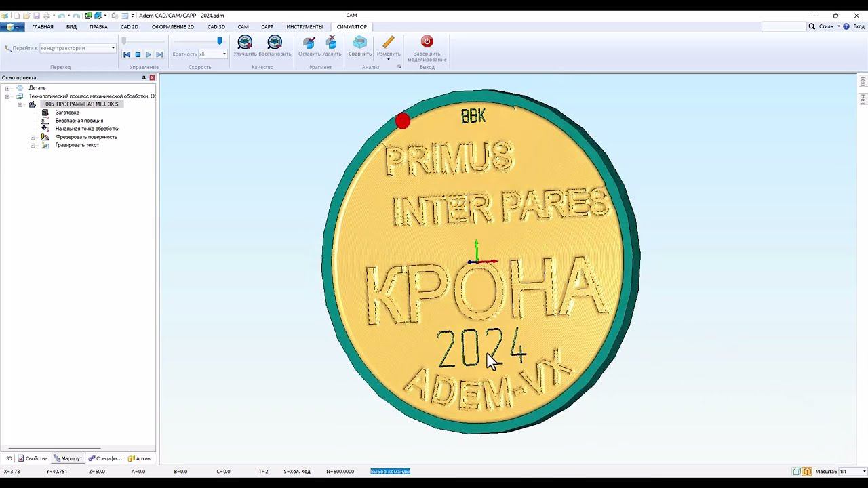The image size is (868, 488).
Task: Select the Маршрут tab in project panel
Action: coord(68,459)
